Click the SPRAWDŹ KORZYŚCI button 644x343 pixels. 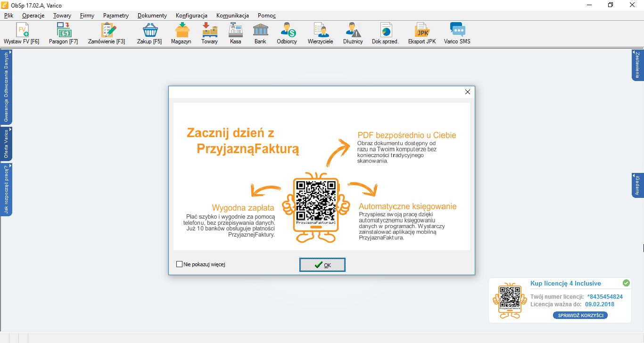point(580,315)
